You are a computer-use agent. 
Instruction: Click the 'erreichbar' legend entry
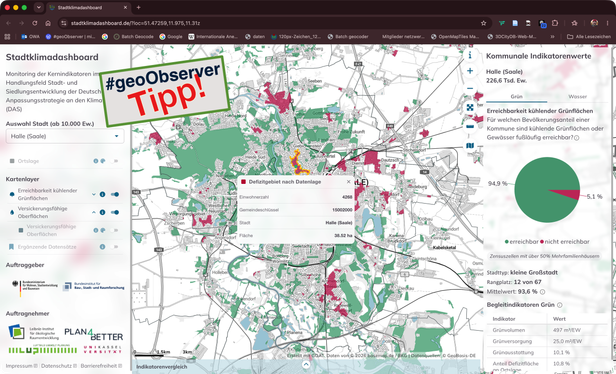tap(521, 242)
